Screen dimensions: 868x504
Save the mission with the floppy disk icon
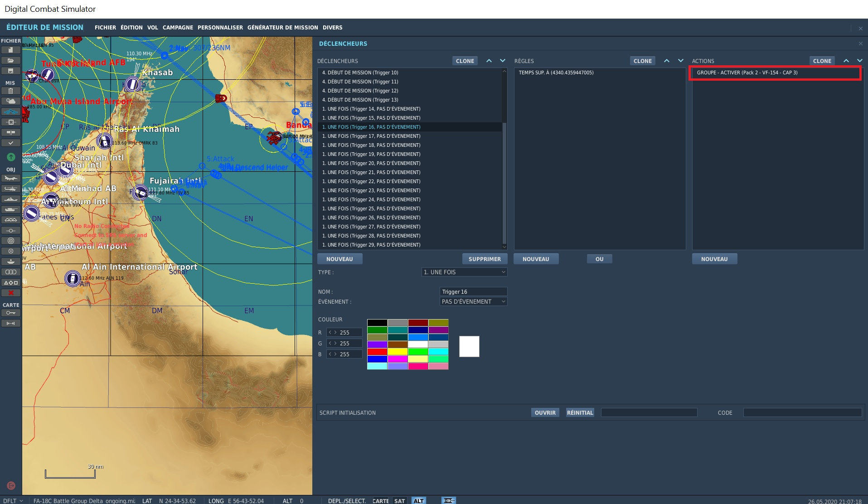click(x=11, y=71)
